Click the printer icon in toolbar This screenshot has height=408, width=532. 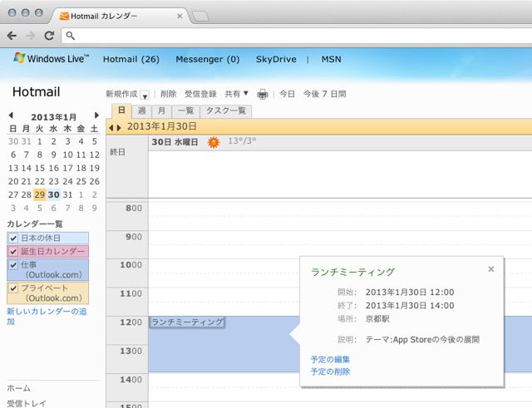coord(263,94)
